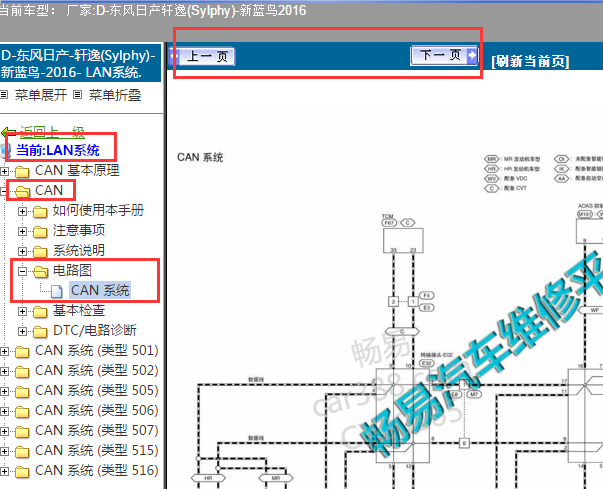Click folder icon for 类型 501

(22, 351)
